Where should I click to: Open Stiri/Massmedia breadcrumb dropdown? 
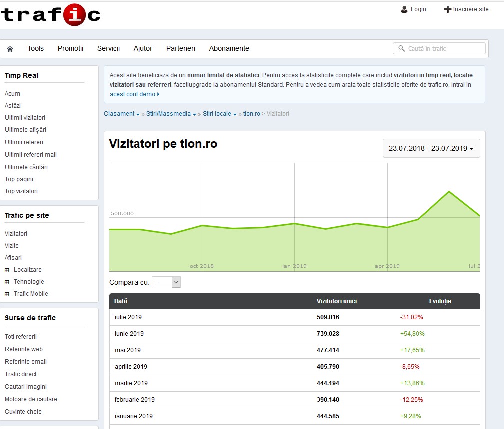tap(194, 114)
